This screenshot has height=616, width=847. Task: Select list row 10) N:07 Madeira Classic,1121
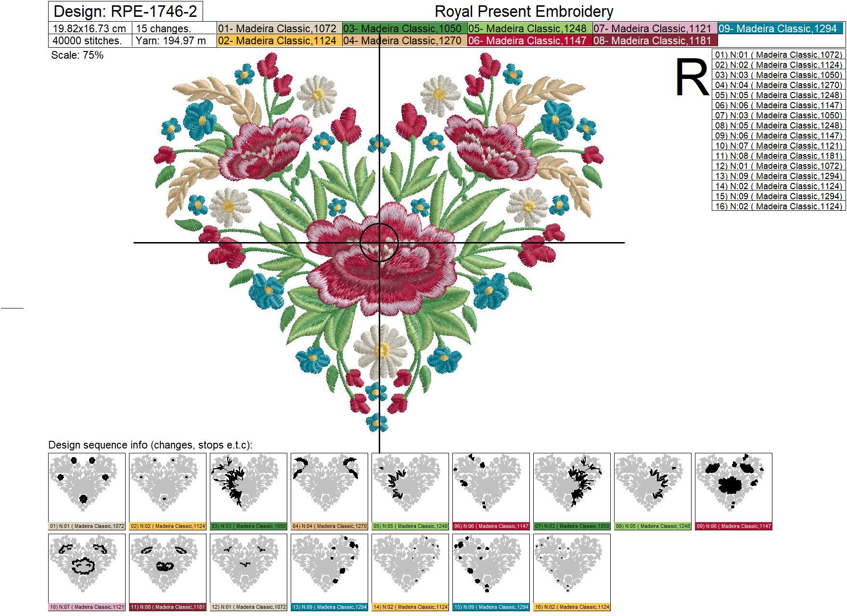(x=778, y=146)
